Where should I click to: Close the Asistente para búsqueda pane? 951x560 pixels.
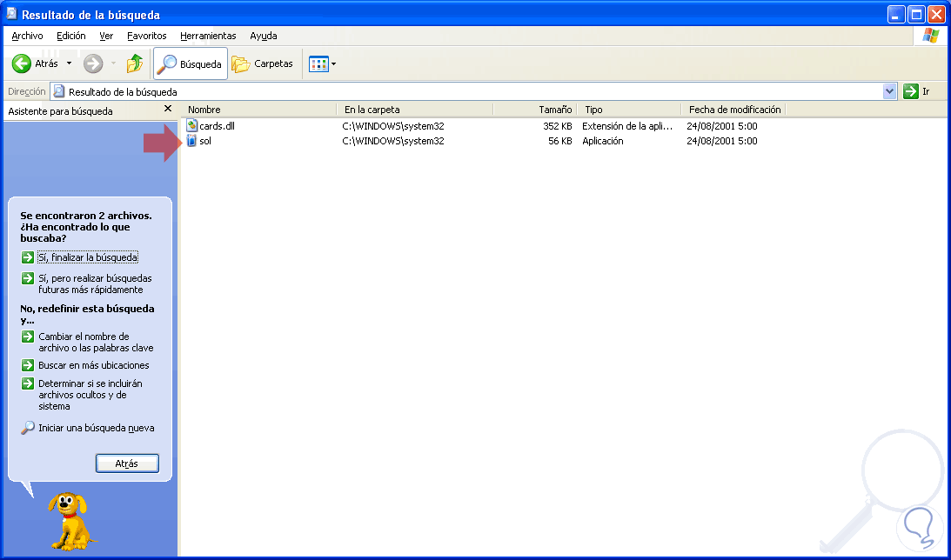point(168,109)
